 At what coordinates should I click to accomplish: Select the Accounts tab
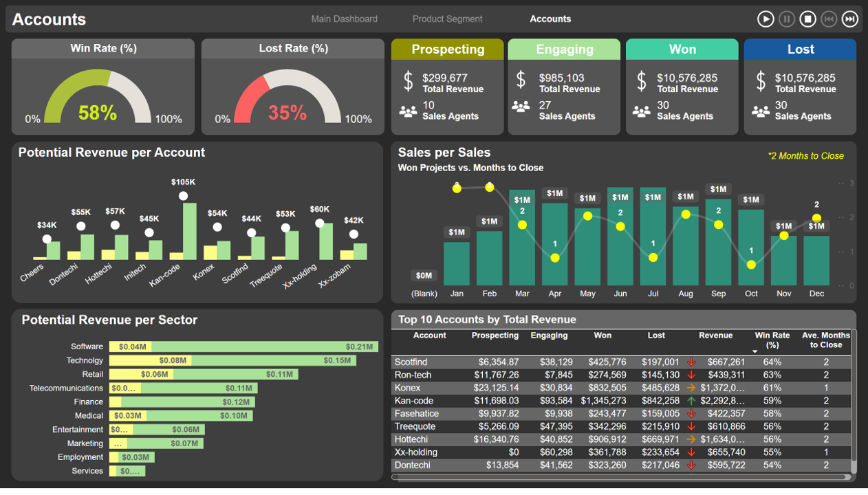pyautogui.click(x=550, y=19)
